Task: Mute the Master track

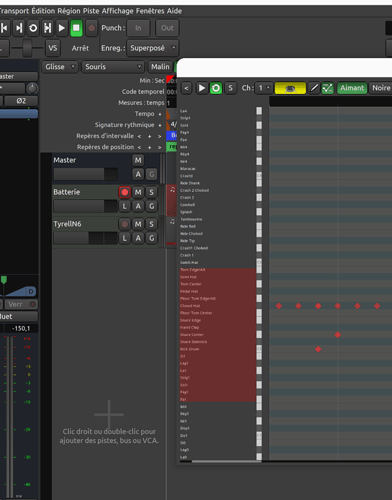Action: (x=138, y=160)
